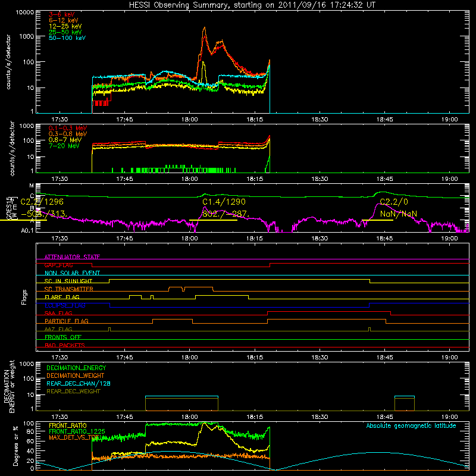476x476 pixels.
Task: Click the DECIMATION_WEIGHT legend label
Action: tap(76, 375)
